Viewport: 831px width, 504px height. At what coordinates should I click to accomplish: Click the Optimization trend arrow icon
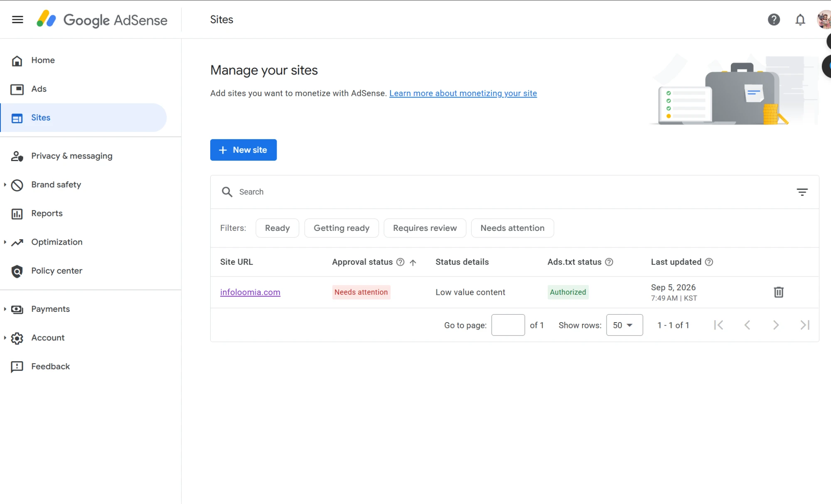click(17, 242)
